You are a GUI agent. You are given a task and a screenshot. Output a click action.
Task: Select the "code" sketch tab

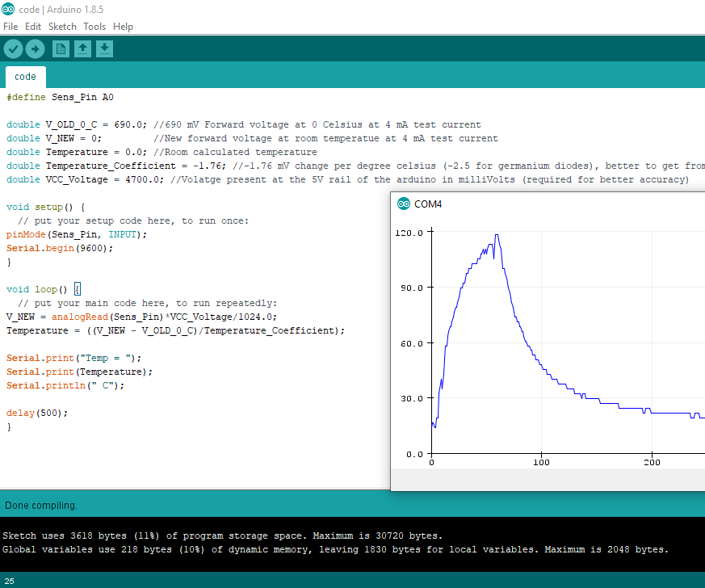(x=25, y=77)
